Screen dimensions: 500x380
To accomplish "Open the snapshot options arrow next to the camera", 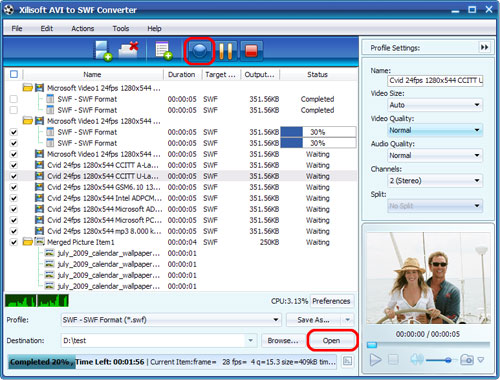I will (481, 360).
